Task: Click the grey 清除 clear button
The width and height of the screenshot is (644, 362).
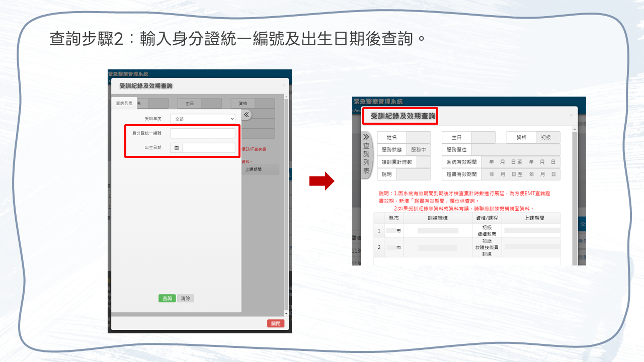Action: point(186,298)
